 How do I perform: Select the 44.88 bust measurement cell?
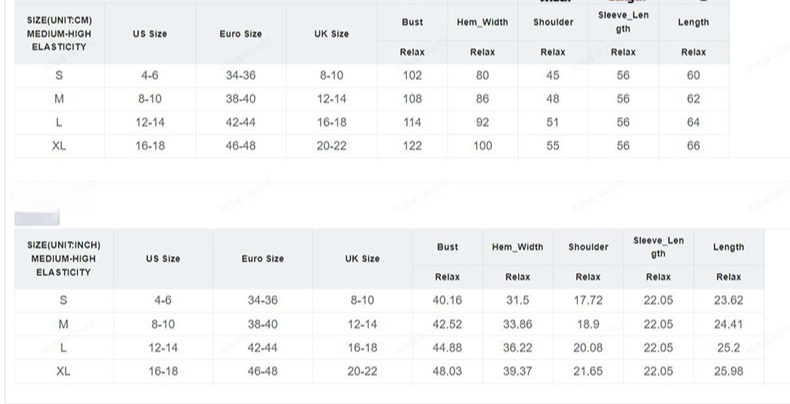click(x=446, y=347)
